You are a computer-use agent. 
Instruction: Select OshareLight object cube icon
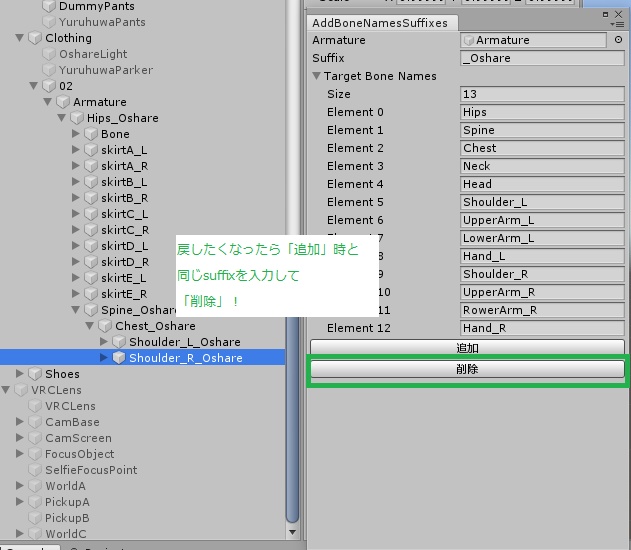(x=49, y=54)
